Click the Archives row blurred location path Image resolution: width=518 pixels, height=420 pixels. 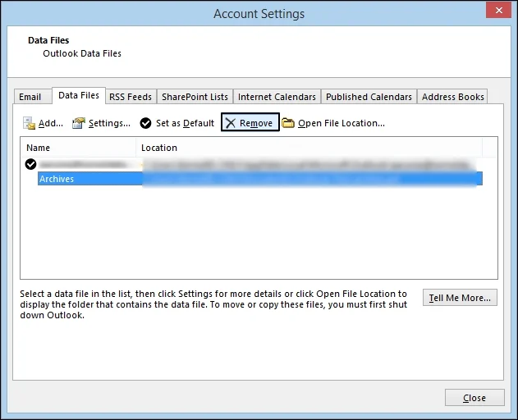tap(309, 179)
